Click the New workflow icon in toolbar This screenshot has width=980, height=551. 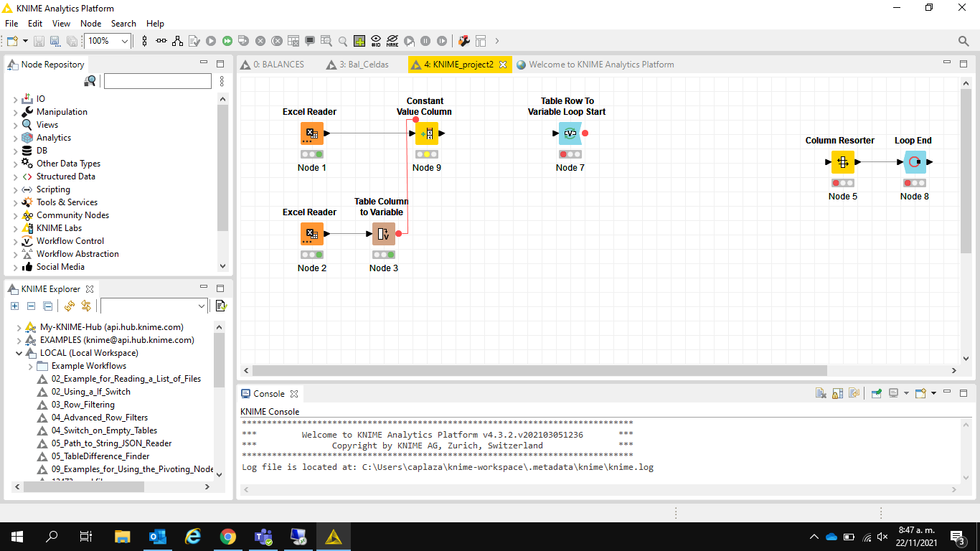coord(11,41)
